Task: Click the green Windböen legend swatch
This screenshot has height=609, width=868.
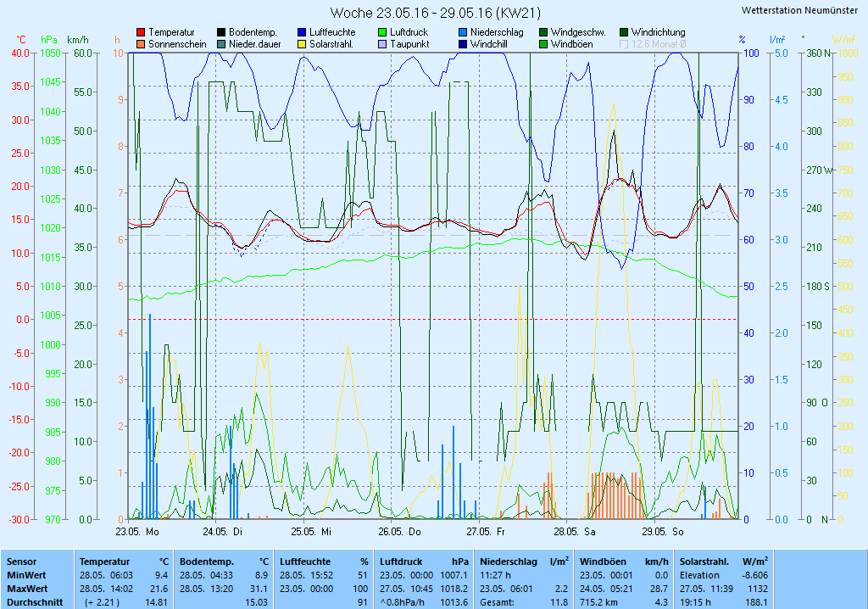Action: pos(543,44)
